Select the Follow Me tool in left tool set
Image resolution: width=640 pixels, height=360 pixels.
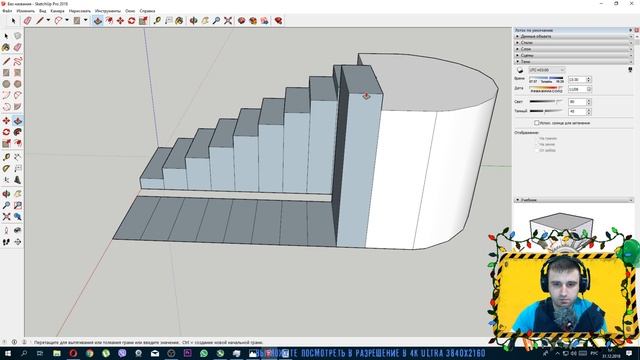tap(18, 132)
